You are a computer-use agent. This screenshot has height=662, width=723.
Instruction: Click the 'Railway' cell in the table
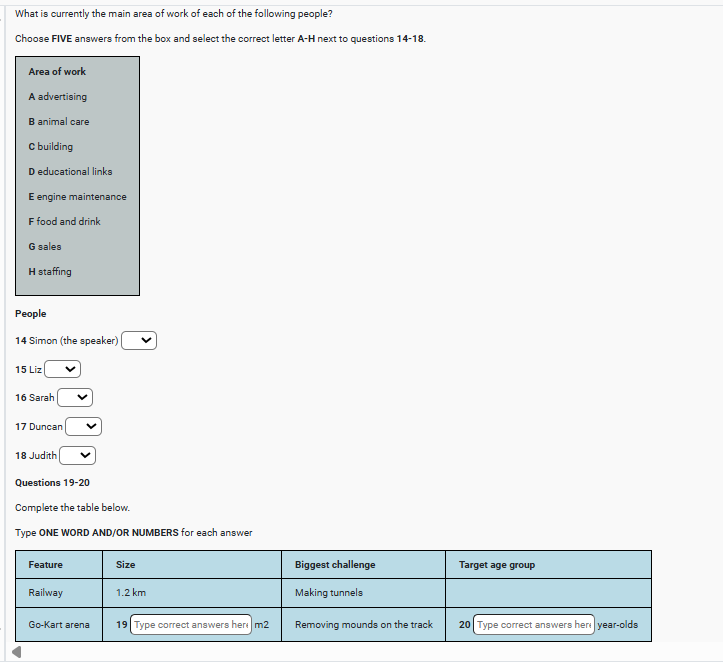(46, 593)
